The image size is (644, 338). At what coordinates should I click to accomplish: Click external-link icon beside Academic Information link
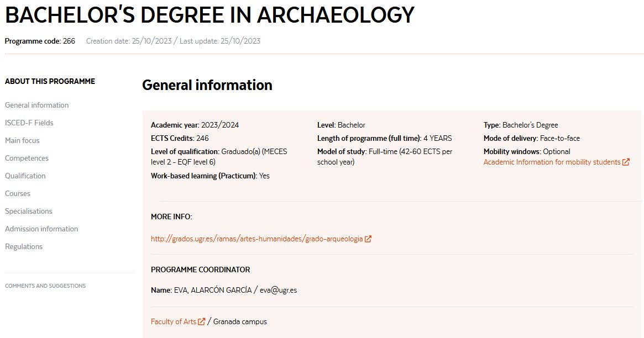[x=626, y=162]
